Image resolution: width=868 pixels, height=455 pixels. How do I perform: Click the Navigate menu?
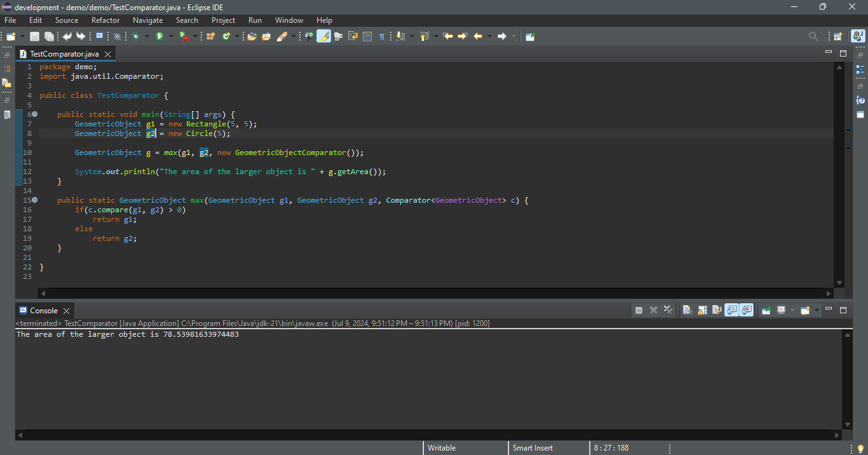[x=147, y=20]
